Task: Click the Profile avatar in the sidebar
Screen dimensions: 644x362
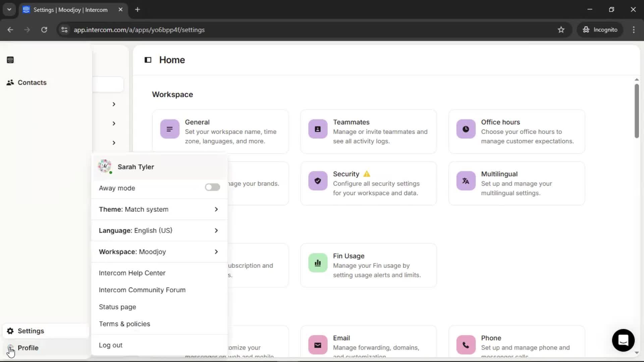Action: (x=10, y=348)
